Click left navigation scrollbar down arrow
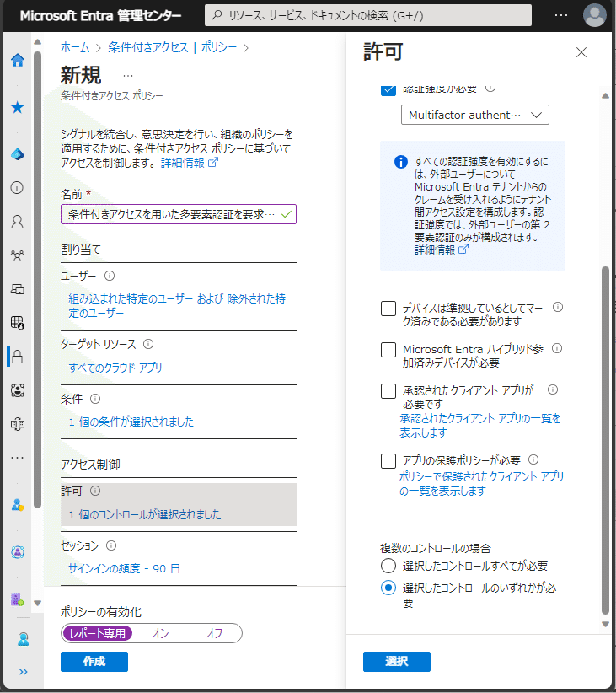Screen dimensions: 616x693 pyautogui.click(x=38, y=603)
